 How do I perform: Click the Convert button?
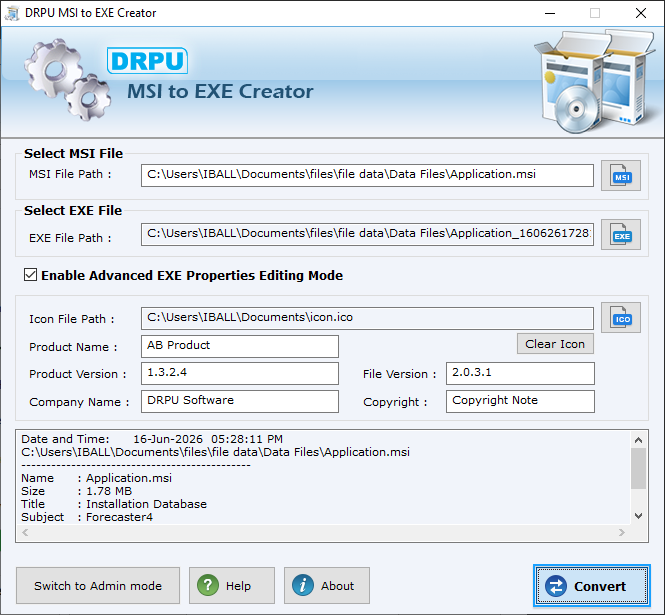pyautogui.click(x=592, y=586)
